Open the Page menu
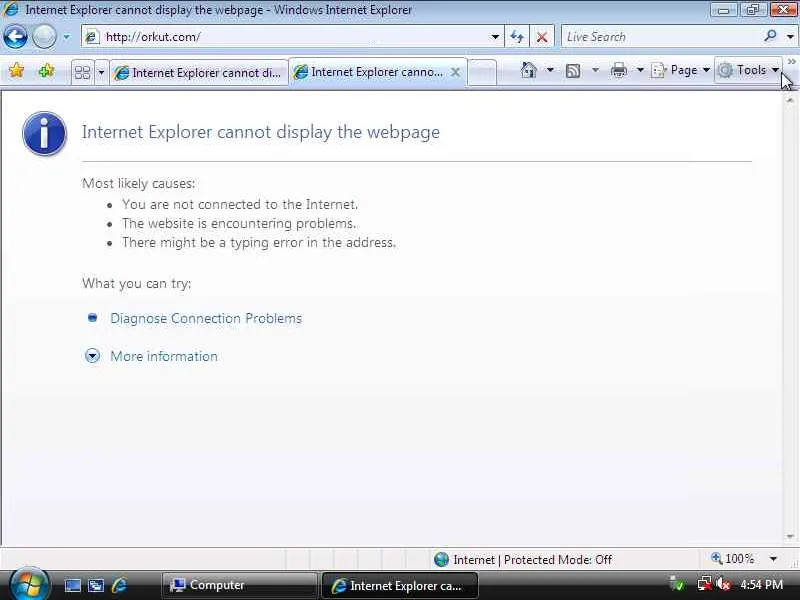800x600 pixels. (680, 70)
